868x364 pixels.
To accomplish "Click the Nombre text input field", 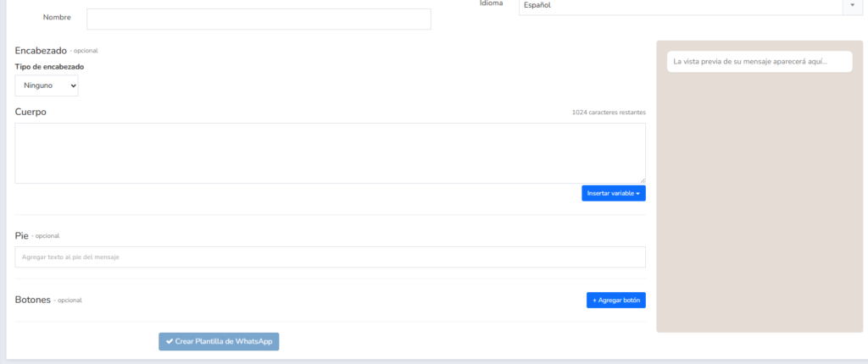I will (x=259, y=19).
